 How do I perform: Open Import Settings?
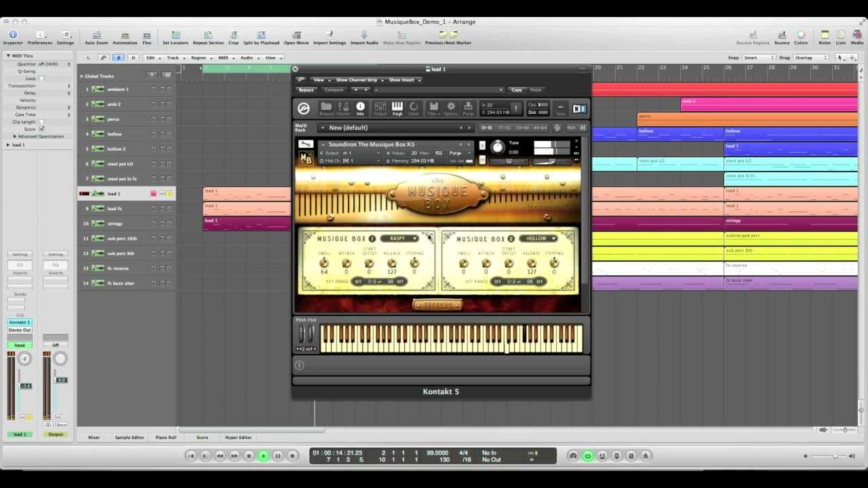[330, 38]
